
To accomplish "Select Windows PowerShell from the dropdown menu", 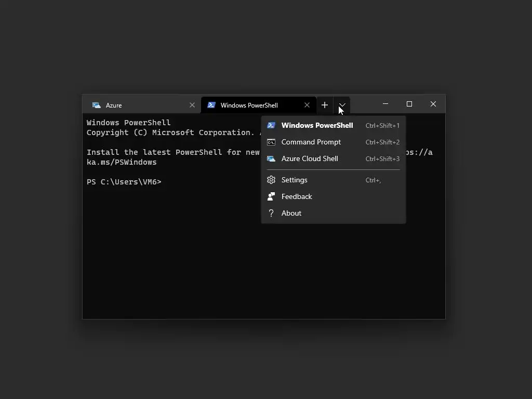I will coord(333,125).
